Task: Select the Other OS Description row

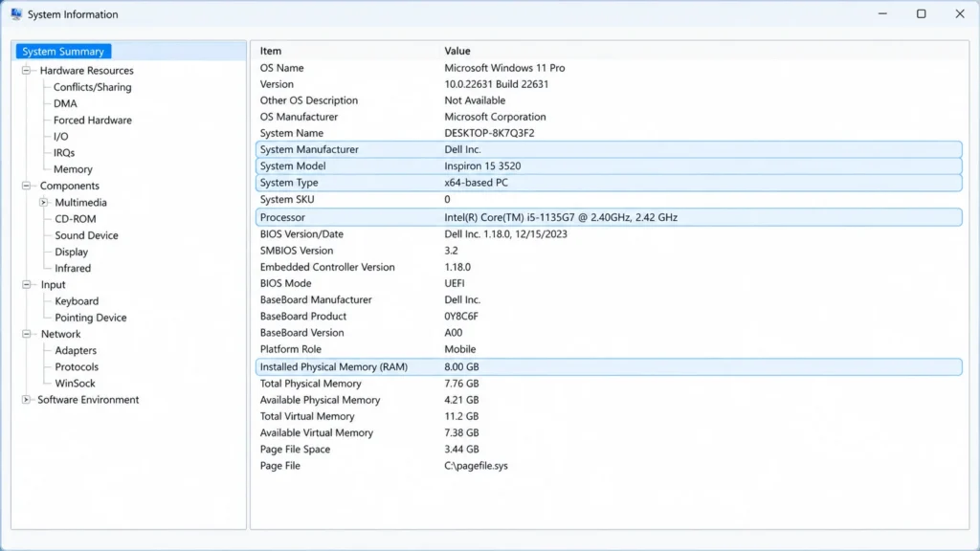Action: [x=609, y=99]
